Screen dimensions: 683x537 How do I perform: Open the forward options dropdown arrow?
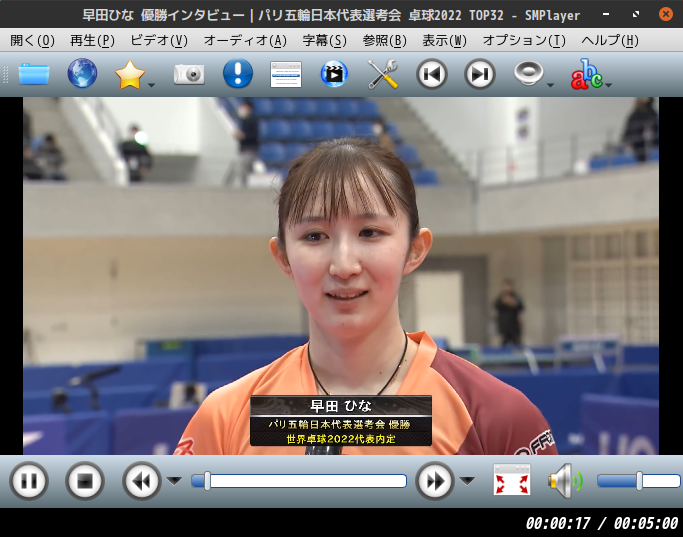coord(467,481)
